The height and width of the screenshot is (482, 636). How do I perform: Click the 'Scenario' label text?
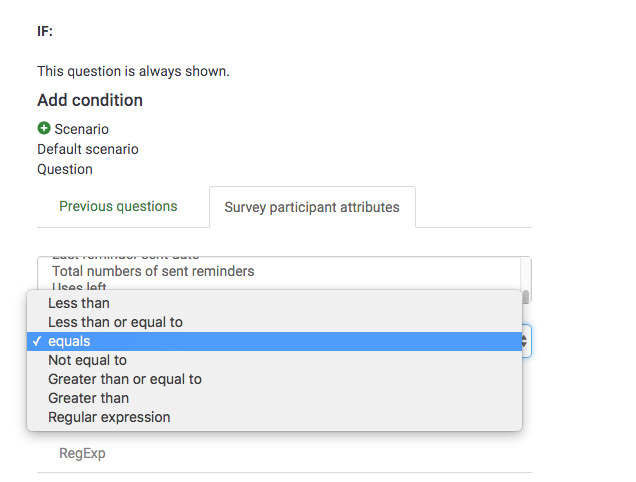(x=82, y=129)
